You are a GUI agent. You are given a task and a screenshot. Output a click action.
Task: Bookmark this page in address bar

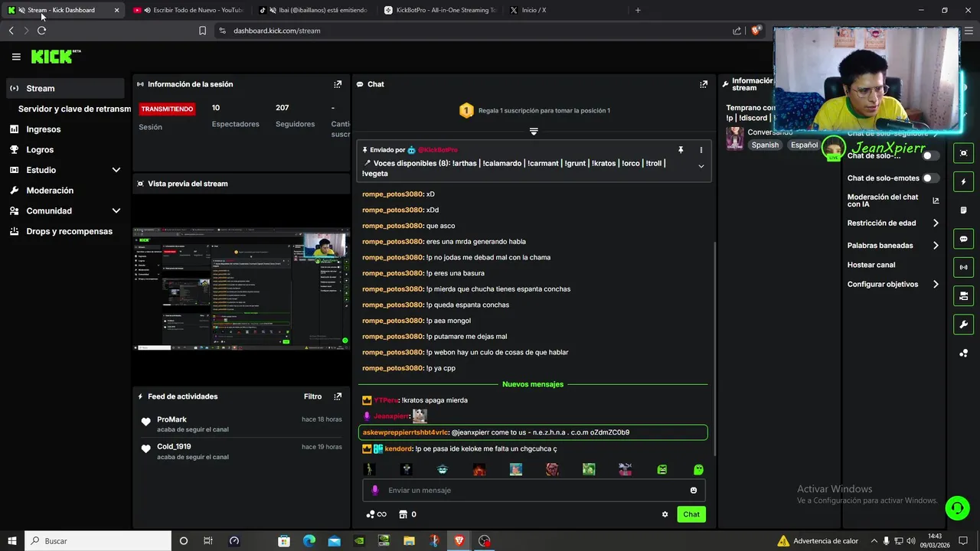[202, 31]
